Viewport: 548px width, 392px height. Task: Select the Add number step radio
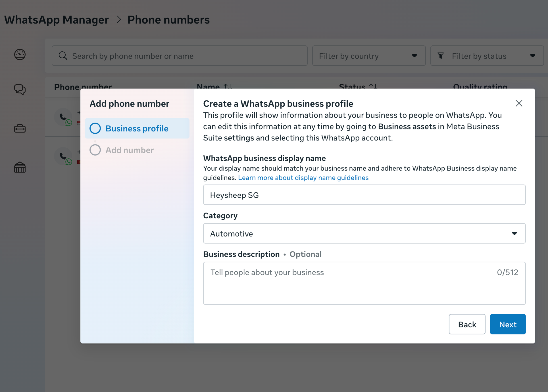pos(95,150)
